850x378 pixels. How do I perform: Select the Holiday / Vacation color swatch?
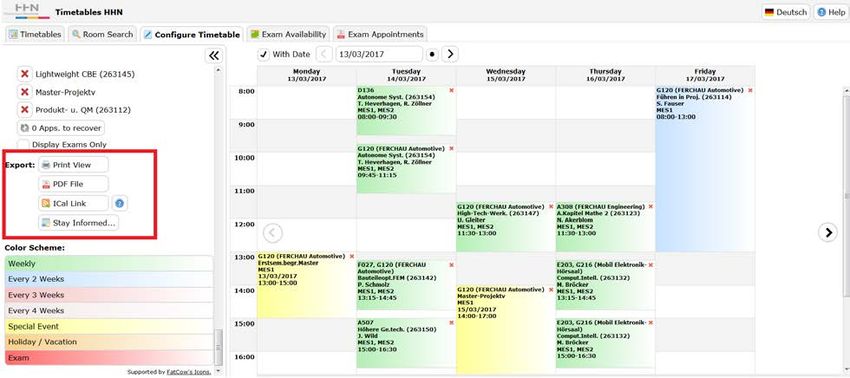tap(108, 342)
